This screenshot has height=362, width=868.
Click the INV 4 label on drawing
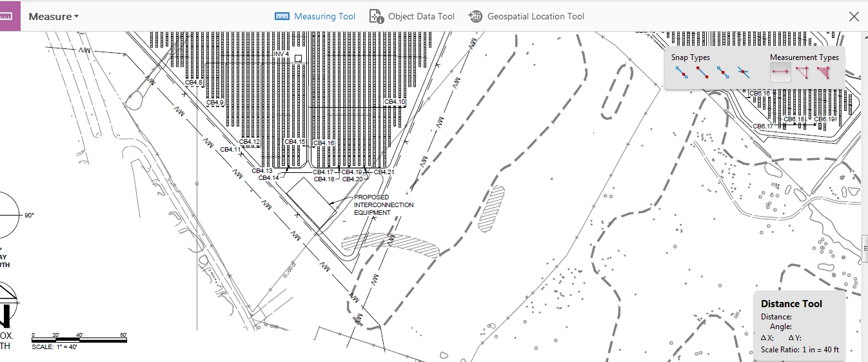(281, 54)
